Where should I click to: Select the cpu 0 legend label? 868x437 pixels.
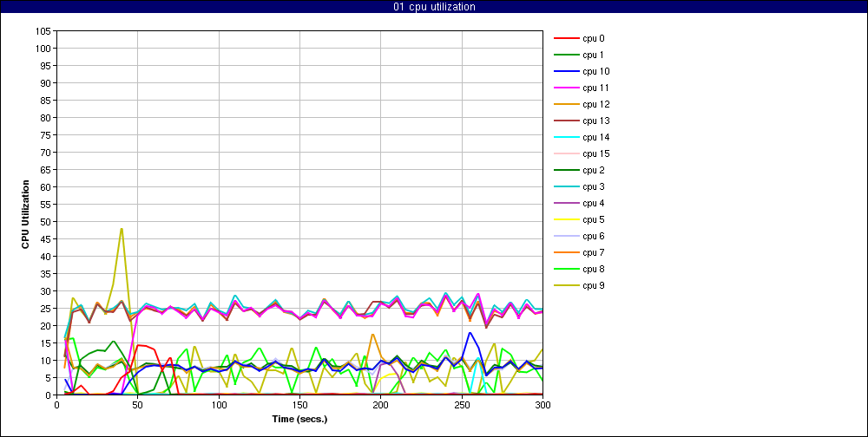594,39
